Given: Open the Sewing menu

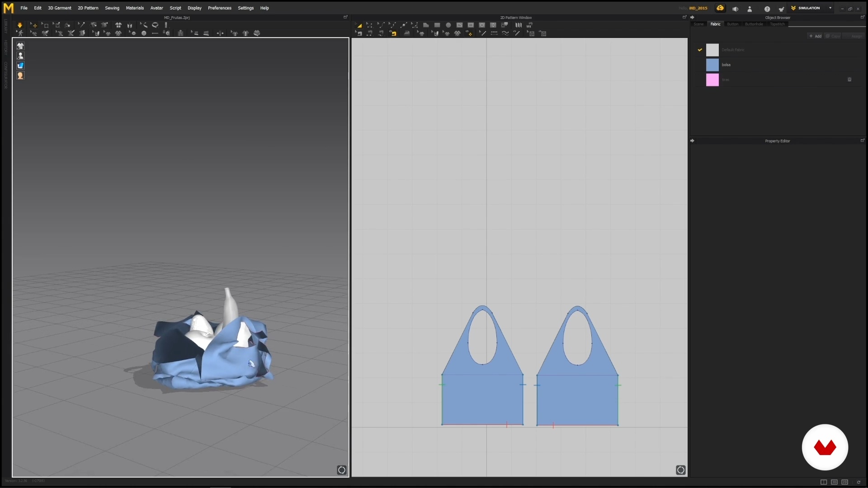Looking at the screenshot, I should point(112,8).
